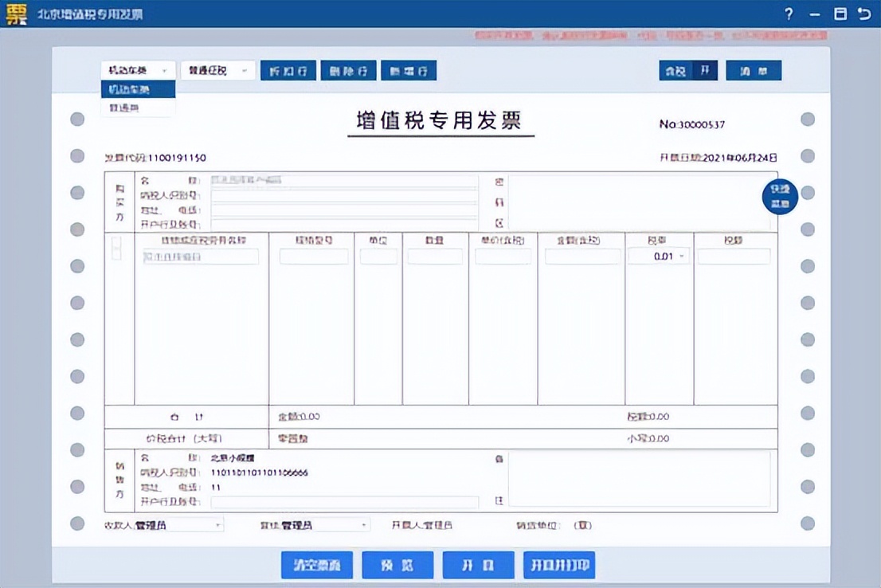Open the blue 快捷选择 quick-select circle
The height and width of the screenshot is (588, 881).
pos(779,196)
